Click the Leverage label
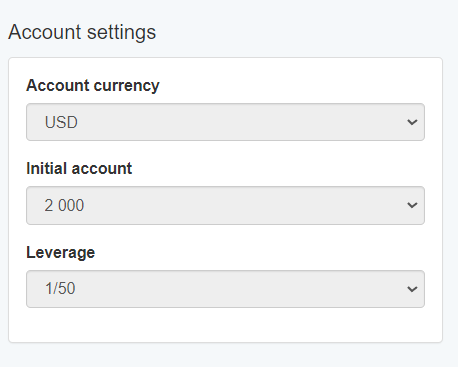The height and width of the screenshot is (367, 458). pyautogui.click(x=61, y=252)
